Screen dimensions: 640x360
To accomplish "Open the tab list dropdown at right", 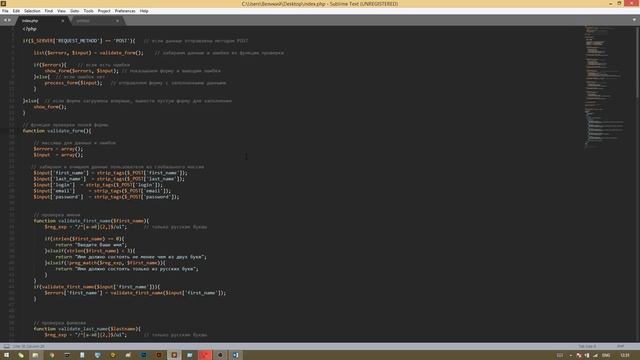I will (634, 20).
